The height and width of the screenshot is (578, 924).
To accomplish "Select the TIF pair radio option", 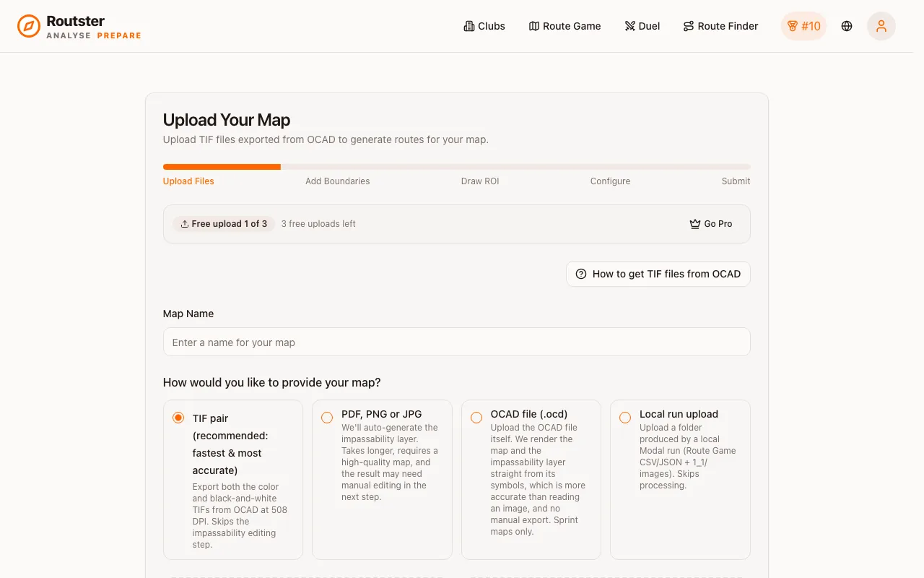I will coord(178,418).
